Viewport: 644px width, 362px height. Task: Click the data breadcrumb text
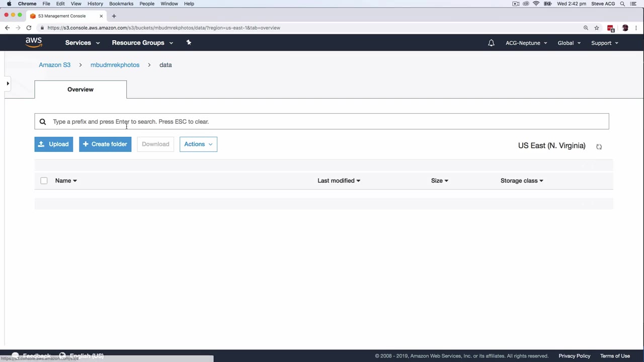[x=166, y=65]
